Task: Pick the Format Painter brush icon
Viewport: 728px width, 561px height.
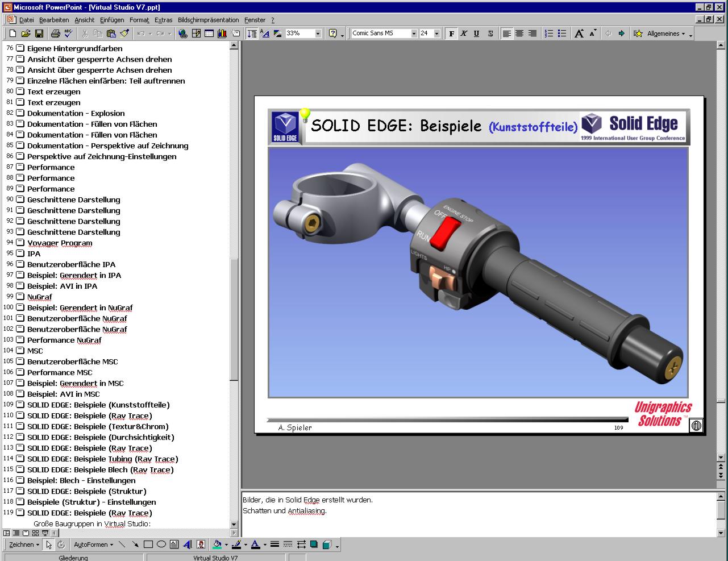Action: click(123, 34)
